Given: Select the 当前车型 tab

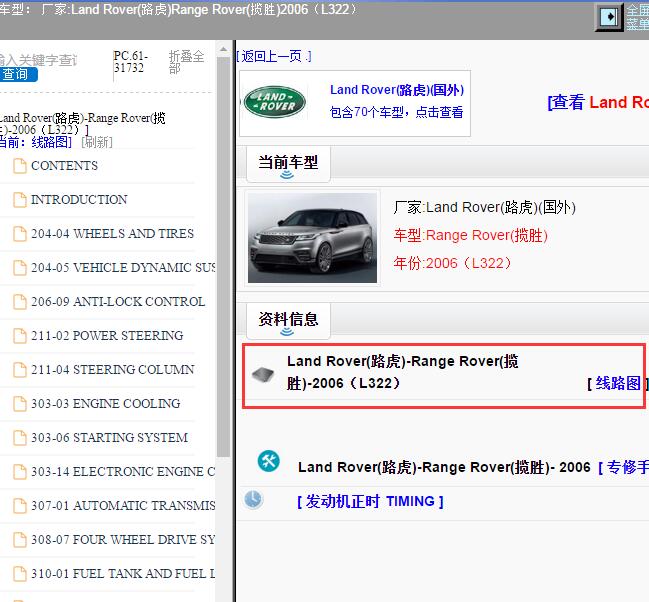Looking at the screenshot, I should pyautogui.click(x=288, y=164).
